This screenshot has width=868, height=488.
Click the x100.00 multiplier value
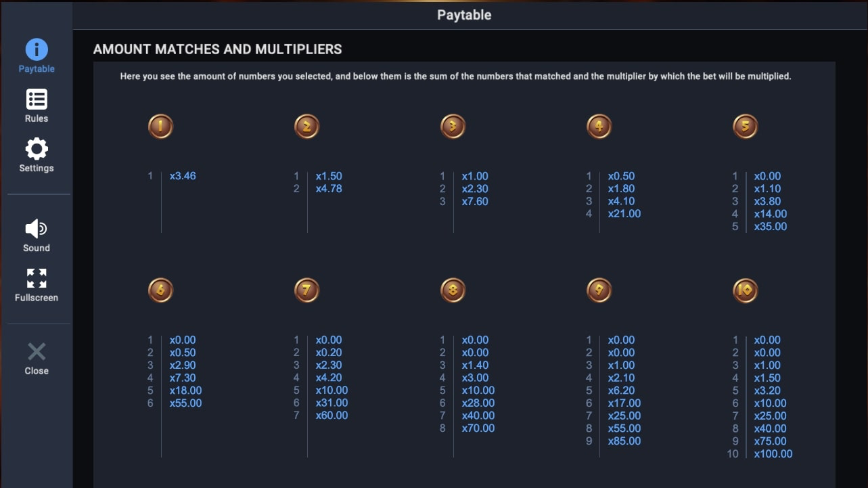click(x=772, y=453)
